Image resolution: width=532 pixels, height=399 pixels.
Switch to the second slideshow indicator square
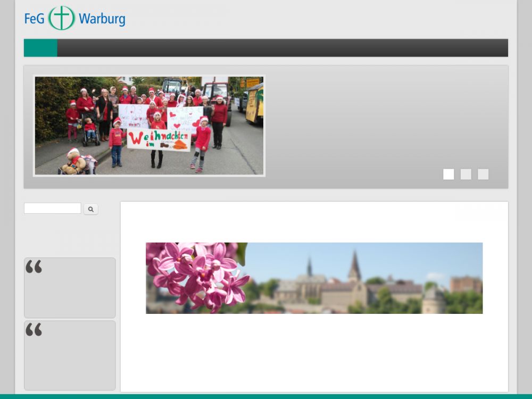[465, 174]
